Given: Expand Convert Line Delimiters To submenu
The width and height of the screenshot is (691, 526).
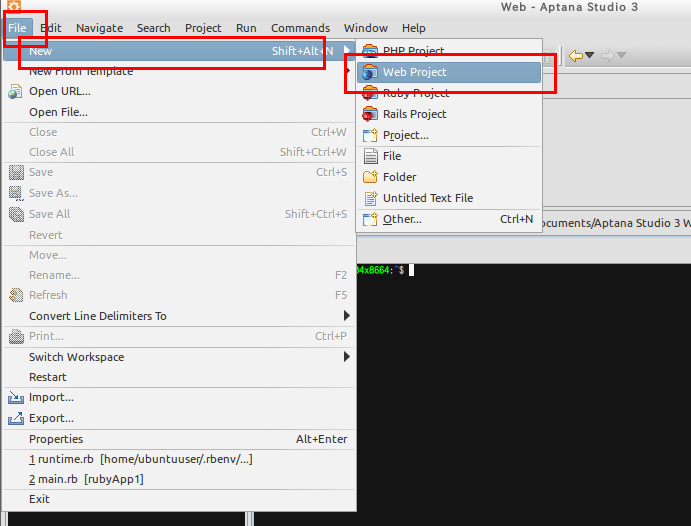Looking at the screenshot, I should 178,316.
